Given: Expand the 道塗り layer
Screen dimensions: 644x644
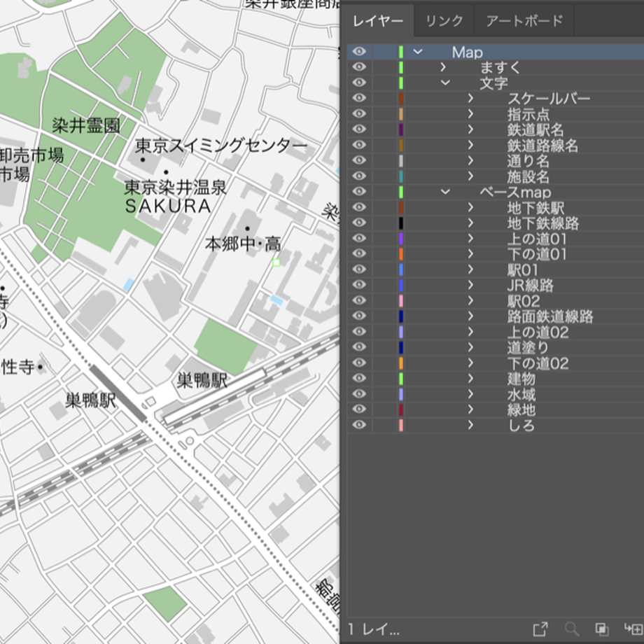Looking at the screenshot, I should click(470, 347).
